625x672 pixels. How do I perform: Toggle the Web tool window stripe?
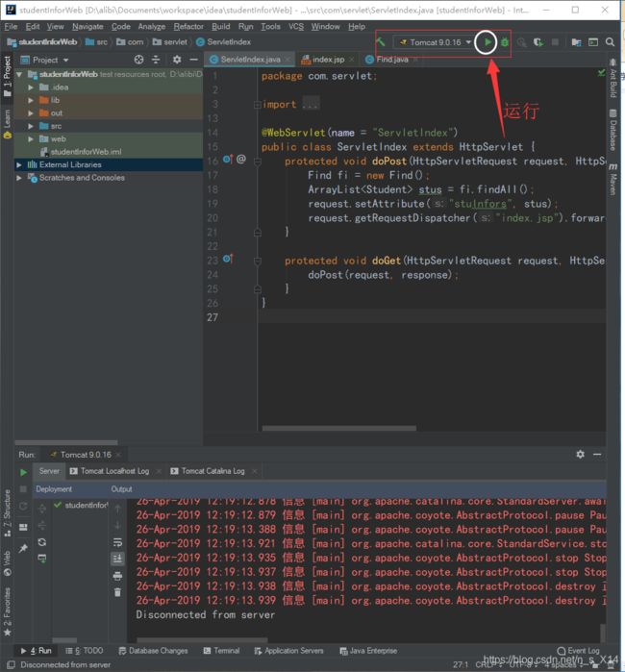point(7,563)
